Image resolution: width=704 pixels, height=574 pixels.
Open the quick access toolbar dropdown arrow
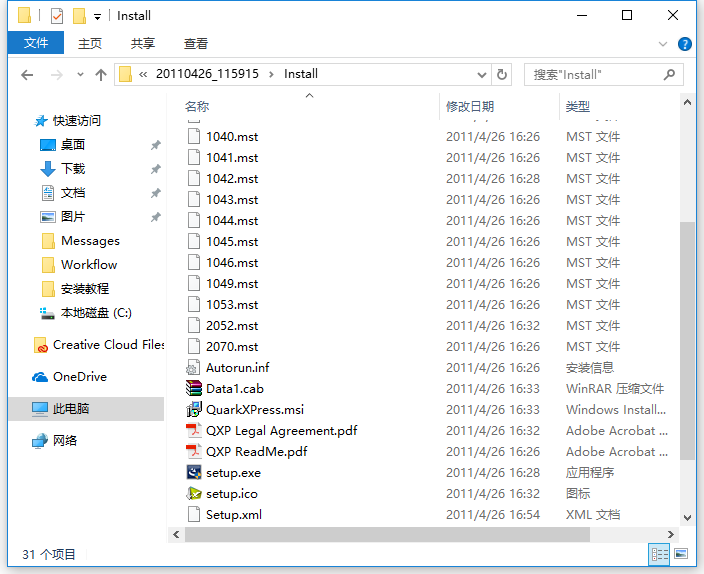click(97, 17)
